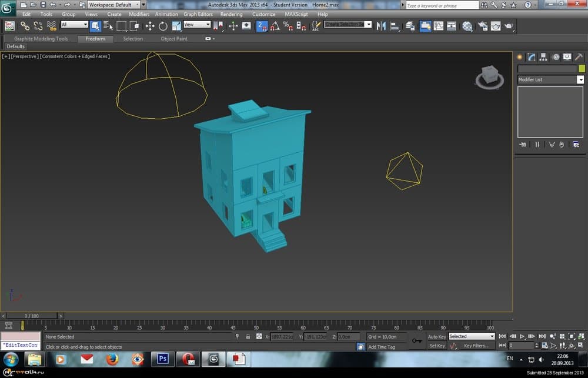This screenshot has height=378, width=588.
Task: Toggle the 2D Snaps button
Action: click(262, 26)
